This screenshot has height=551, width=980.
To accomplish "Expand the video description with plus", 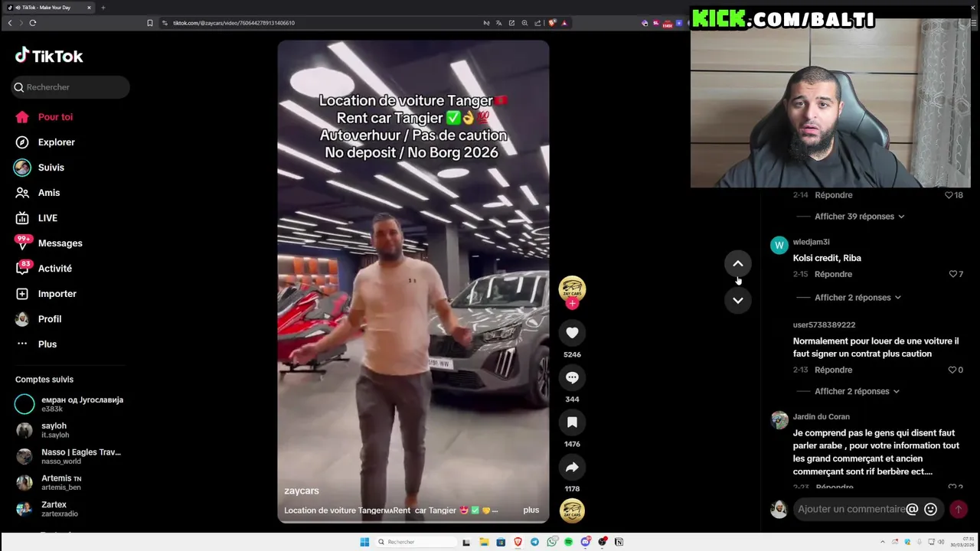I will pyautogui.click(x=531, y=510).
